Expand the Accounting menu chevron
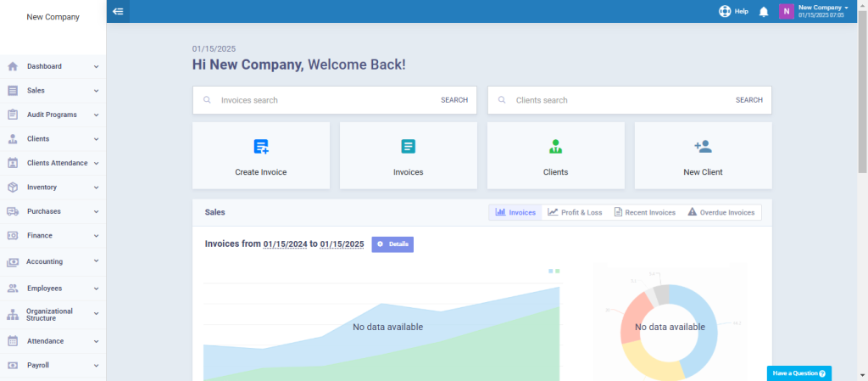The height and width of the screenshot is (381, 868). click(97, 261)
